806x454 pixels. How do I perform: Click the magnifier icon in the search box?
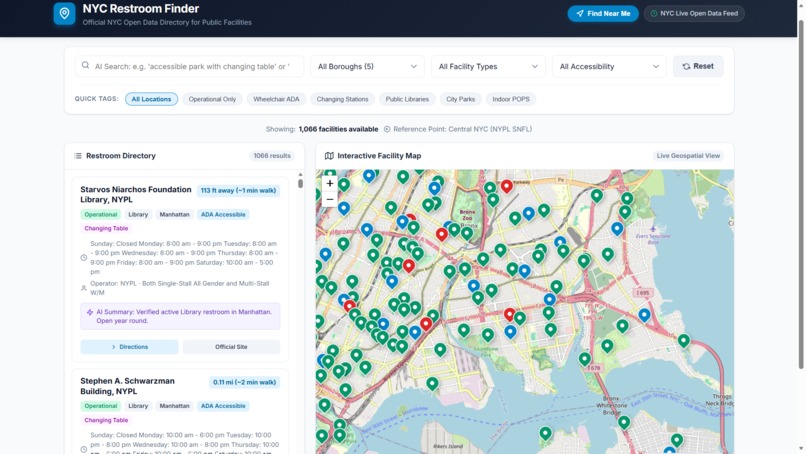tap(85, 66)
